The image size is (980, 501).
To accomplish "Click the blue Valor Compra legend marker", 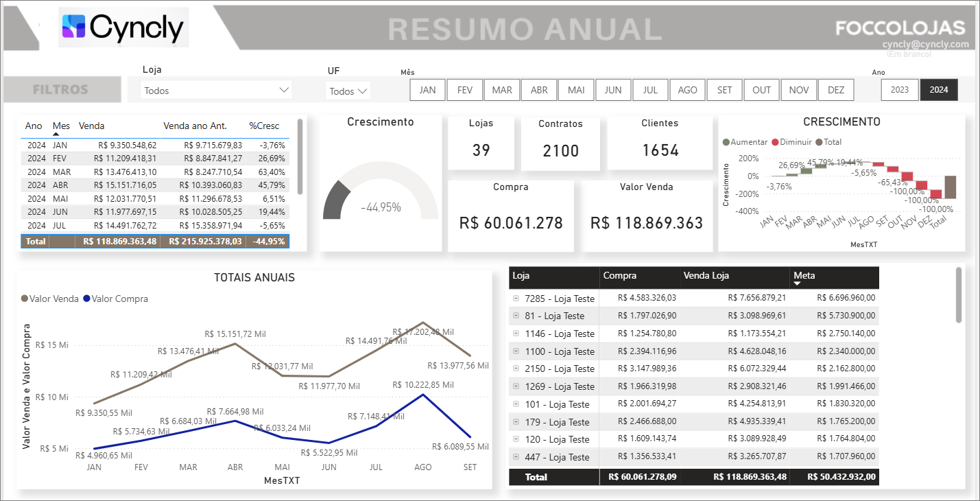I will coord(86,299).
